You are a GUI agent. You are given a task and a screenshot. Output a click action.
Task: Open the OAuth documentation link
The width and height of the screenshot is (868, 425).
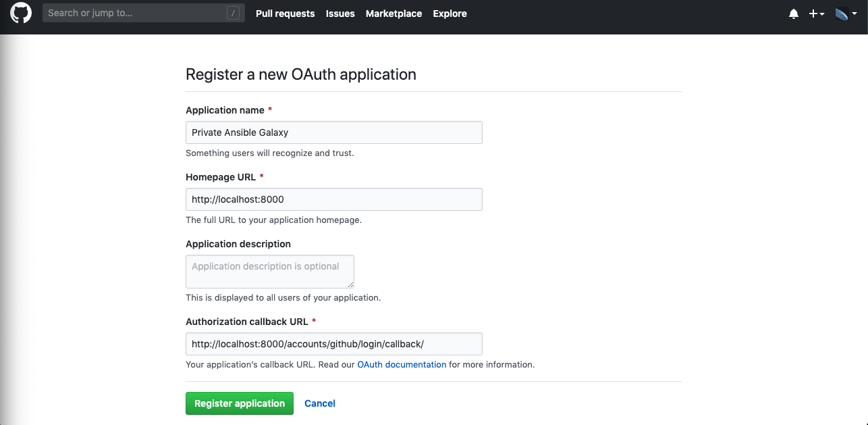pos(402,364)
